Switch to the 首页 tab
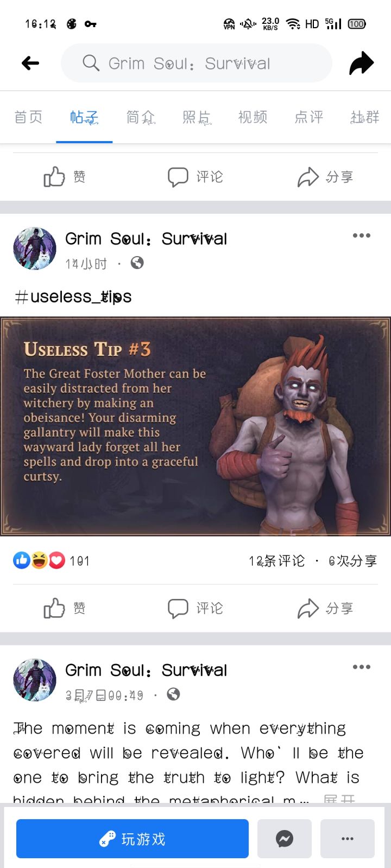Viewport: 391px width, 868px height. pos(28,117)
